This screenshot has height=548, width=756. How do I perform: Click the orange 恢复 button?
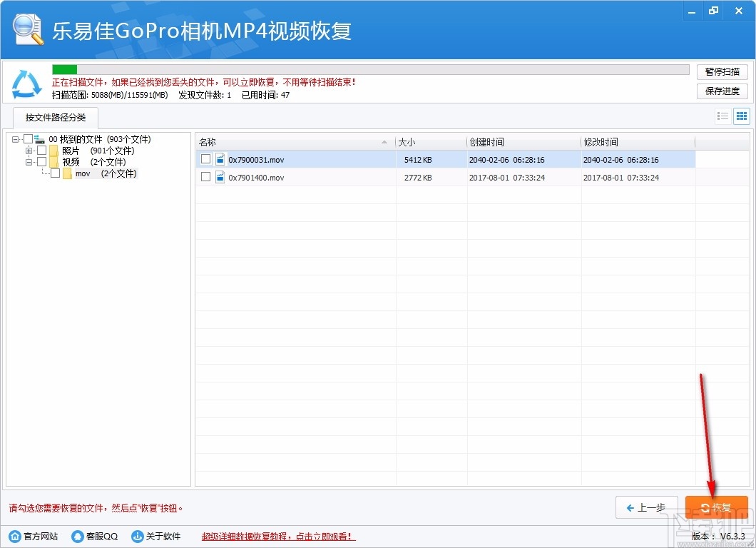[717, 507]
